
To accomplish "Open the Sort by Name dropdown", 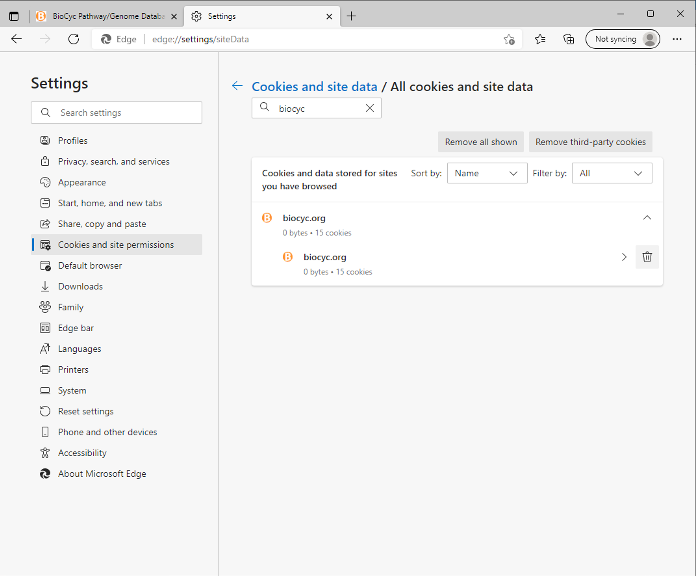I will click(x=487, y=173).
